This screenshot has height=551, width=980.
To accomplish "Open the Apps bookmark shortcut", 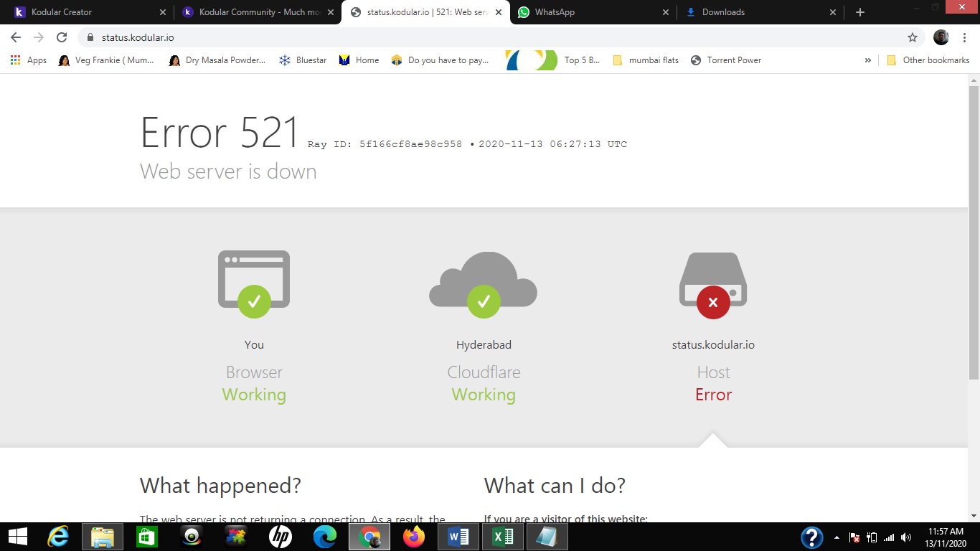I will click(x=29, y=60).
